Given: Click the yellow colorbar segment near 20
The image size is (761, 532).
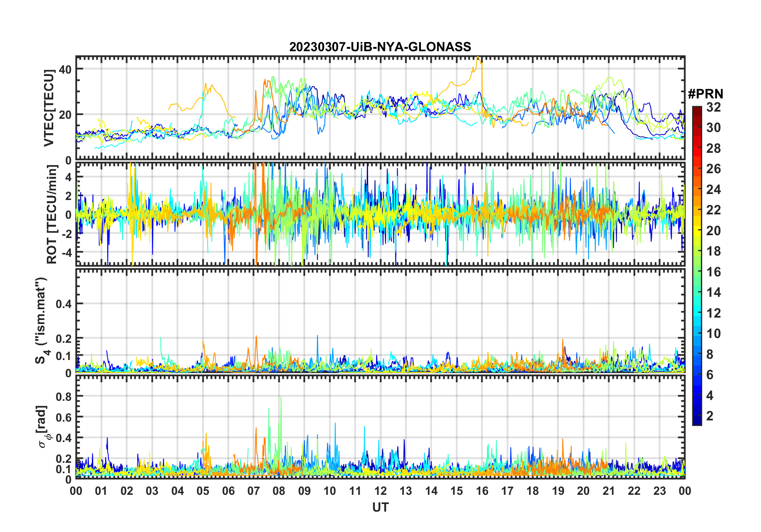Looking at the screenshot, I should pos(697,230).
